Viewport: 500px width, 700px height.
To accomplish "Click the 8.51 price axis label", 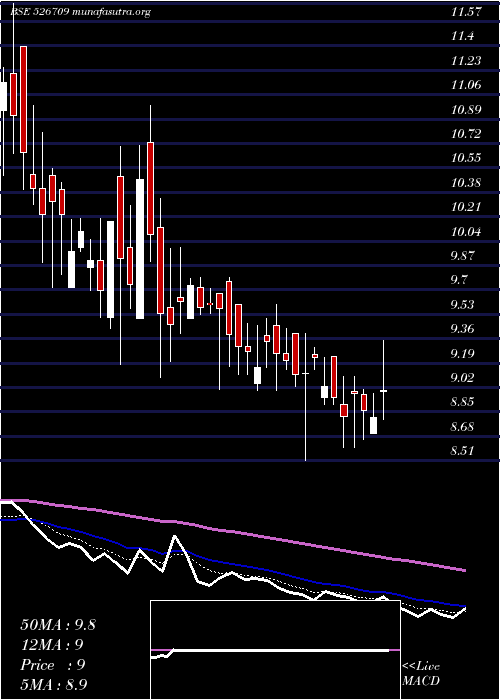I will pos(462,450).
